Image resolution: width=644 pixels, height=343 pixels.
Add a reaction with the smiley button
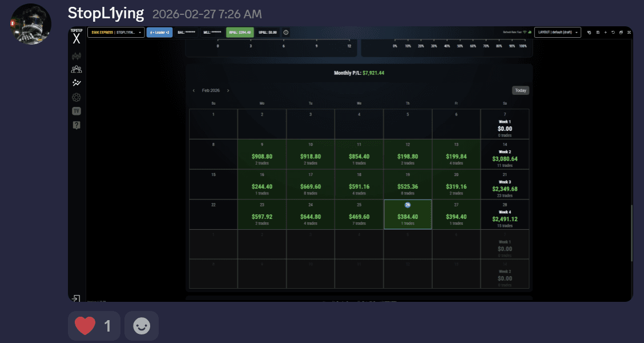pyautogui.click(x=141, y=326)
